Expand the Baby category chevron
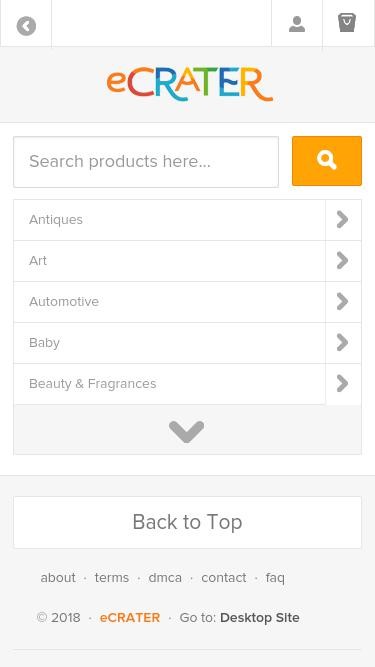The height and width of the screenshot is (667, 375). (343, 342)
